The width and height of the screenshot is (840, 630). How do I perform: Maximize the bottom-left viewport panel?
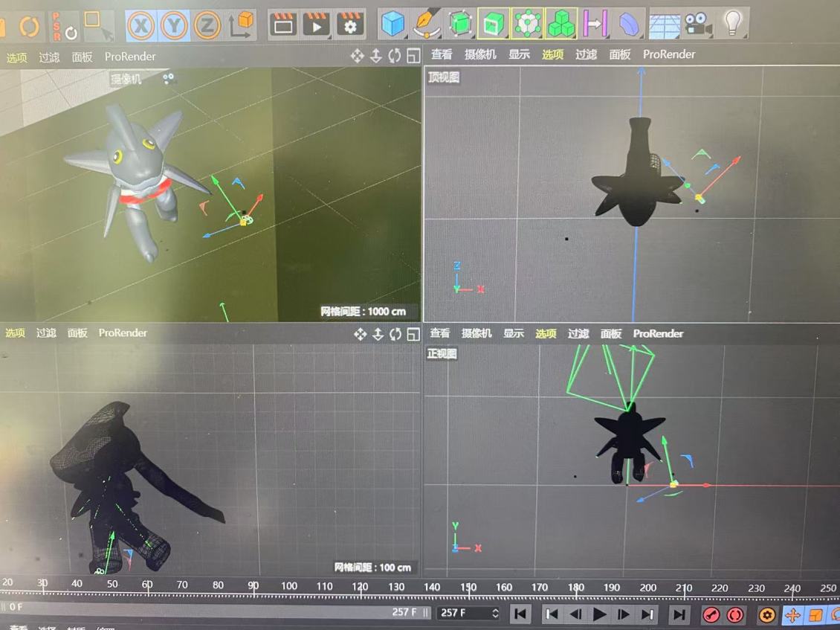click(x=413, y=335)
